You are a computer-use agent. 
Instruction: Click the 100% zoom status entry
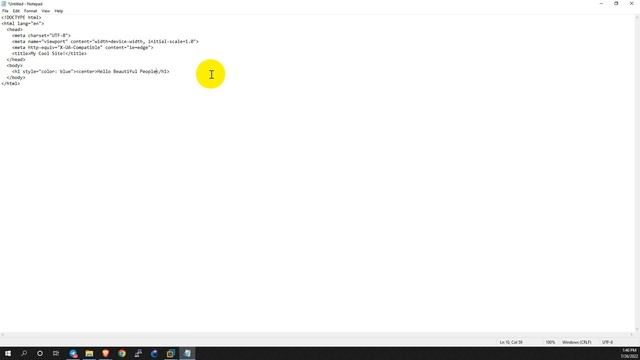[550, 342]
